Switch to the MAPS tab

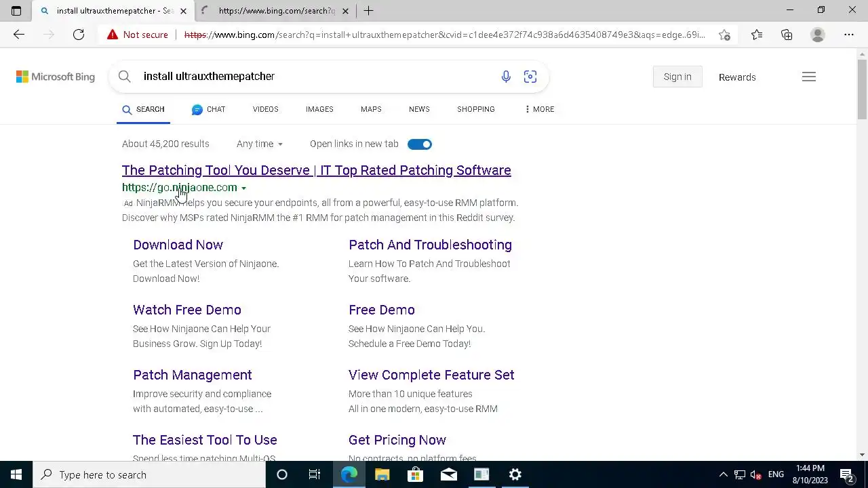click(x=371, y=109)
